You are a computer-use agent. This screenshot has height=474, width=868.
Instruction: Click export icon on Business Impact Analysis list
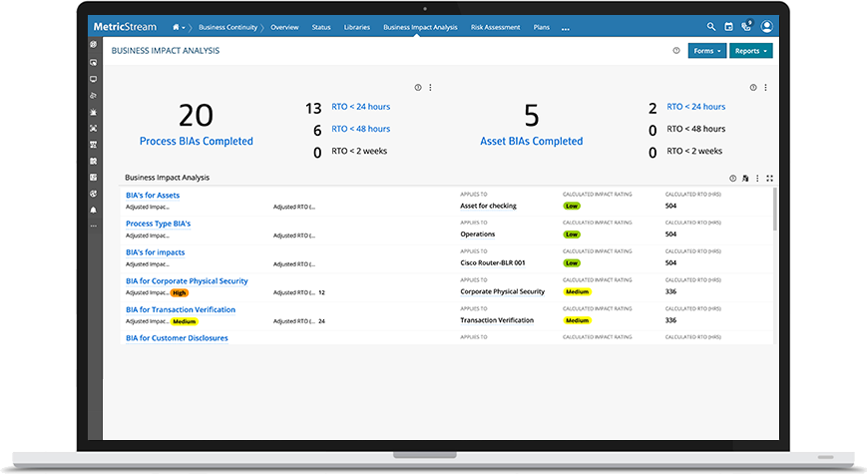[745, 179]
